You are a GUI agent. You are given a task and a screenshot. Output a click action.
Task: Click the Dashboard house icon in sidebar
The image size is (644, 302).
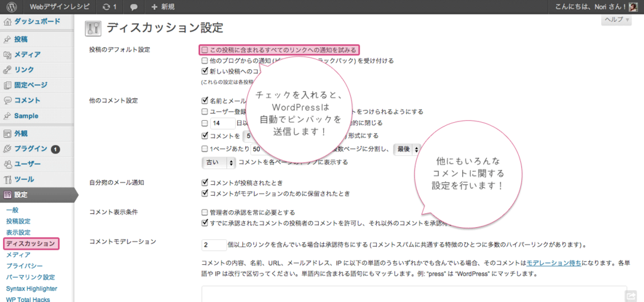(x=8, y=22)
